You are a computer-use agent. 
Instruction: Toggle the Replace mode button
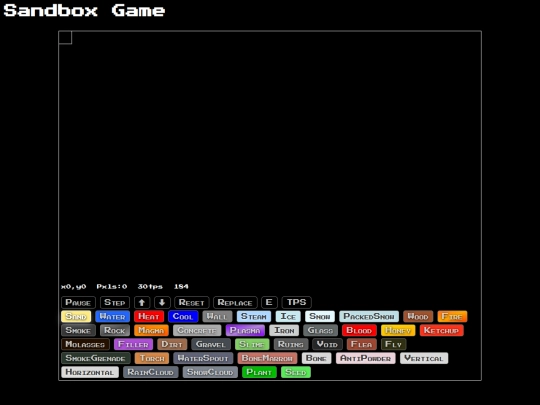235,302
